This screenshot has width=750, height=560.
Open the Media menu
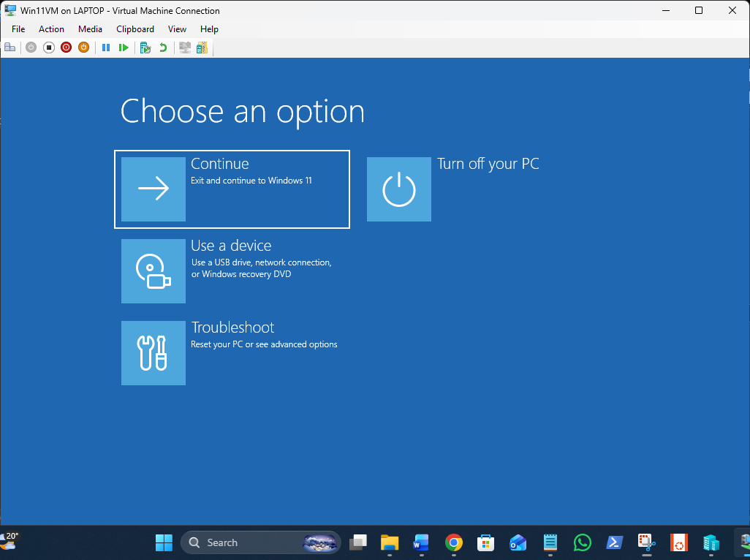90,29
